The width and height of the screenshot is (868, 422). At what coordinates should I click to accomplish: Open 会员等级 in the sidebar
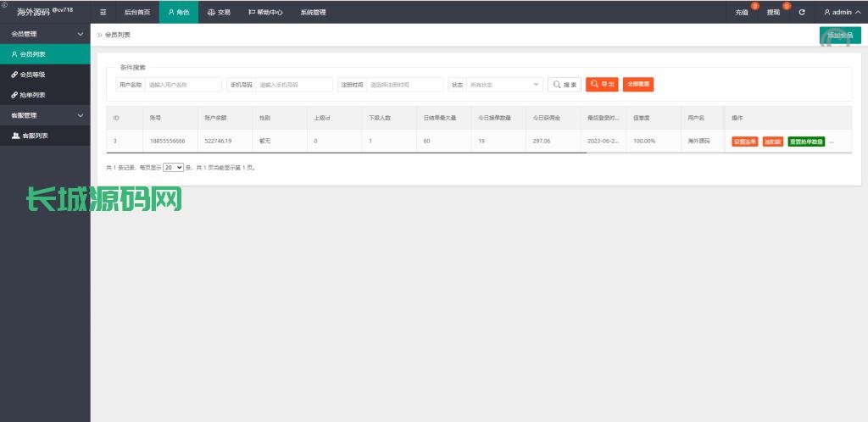(33, 75)
